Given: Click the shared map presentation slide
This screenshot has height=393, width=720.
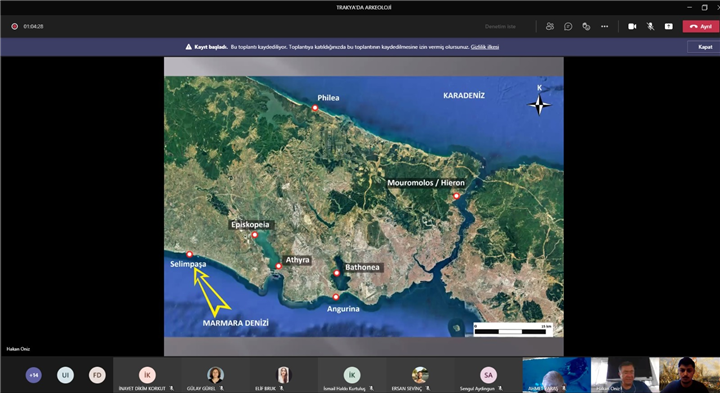Looking at the screenshot, I should click(364, 206).
